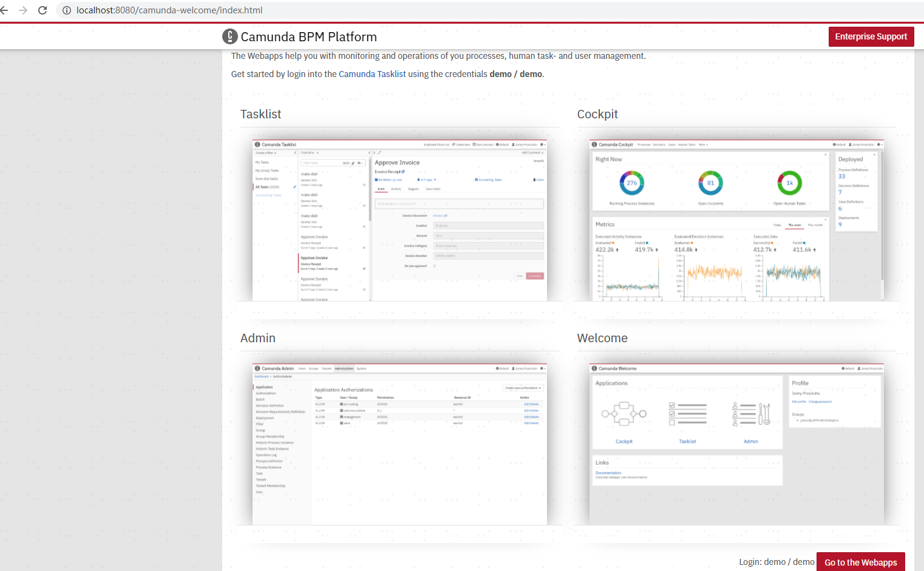
Task: Open the Camunda Tasklist link in the intro text
Action: 372,74
